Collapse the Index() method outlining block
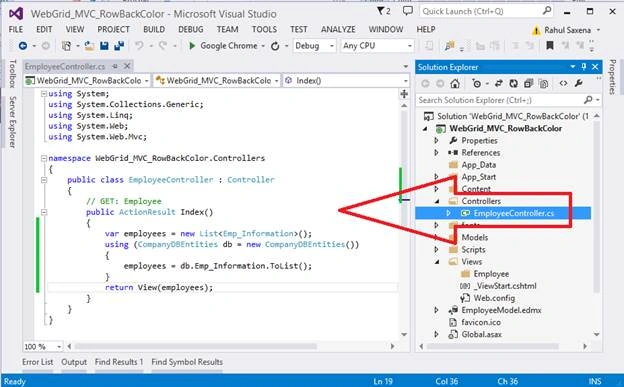This screenshot has height=387, width=624. [x=44, y=212]
